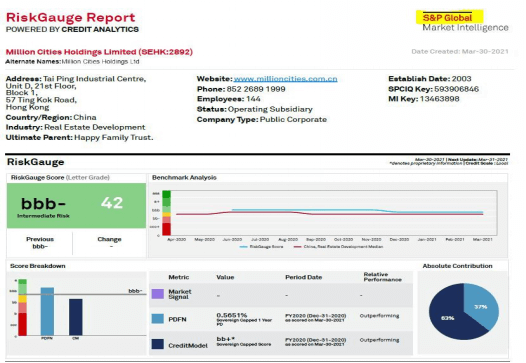Click the POWERED BY CREDIT ANALYTICS subtitle
526x363 pixels.
pyautogui.click(x=72, y=30)
